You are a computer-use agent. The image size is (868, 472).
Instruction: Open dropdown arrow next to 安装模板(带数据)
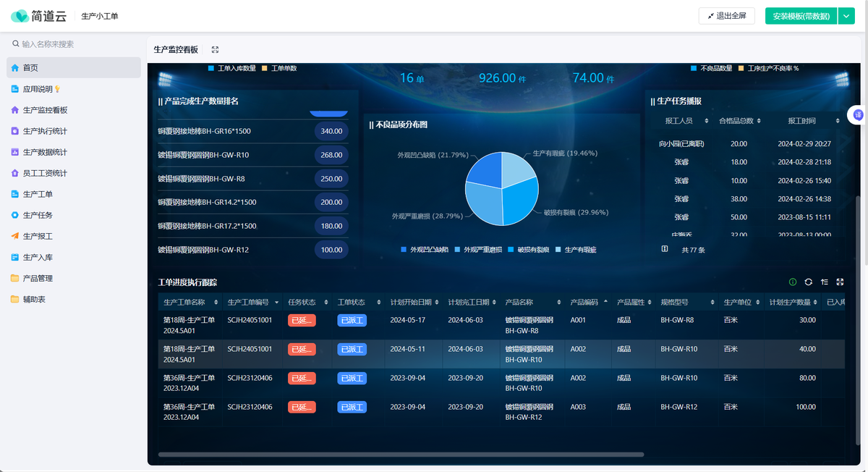tap(846, 16)
